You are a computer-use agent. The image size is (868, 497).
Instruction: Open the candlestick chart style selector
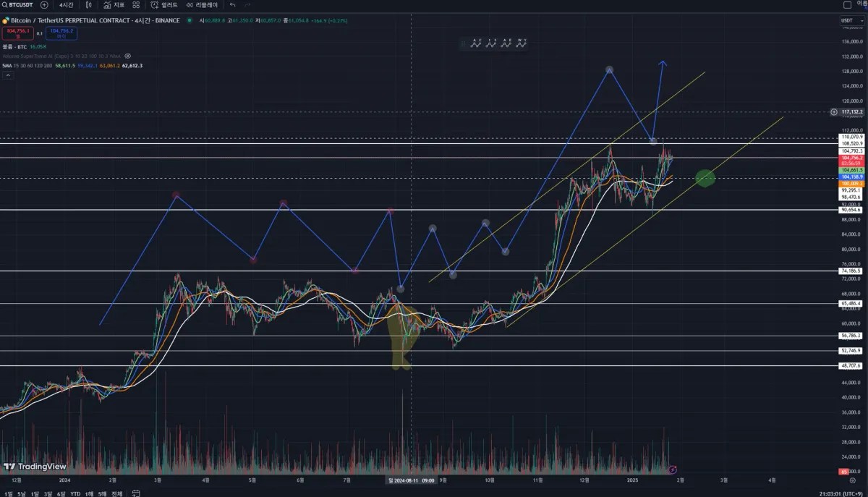pos(88,4)
